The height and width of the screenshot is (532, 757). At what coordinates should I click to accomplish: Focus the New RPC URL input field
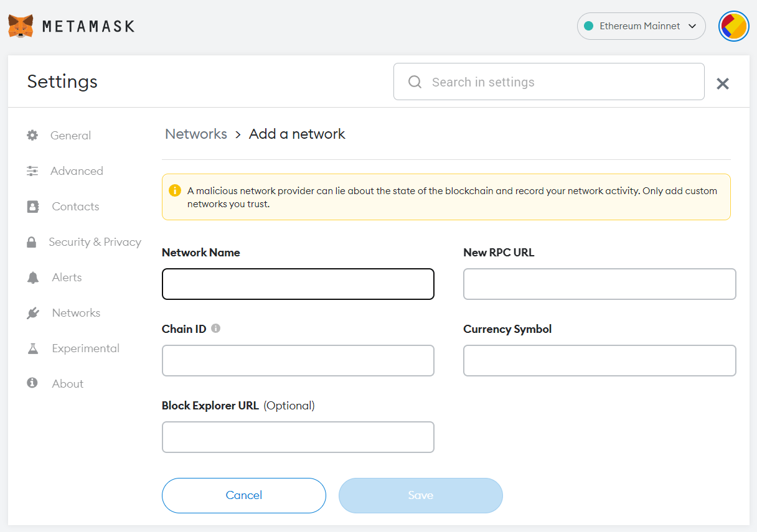[599, 284]
